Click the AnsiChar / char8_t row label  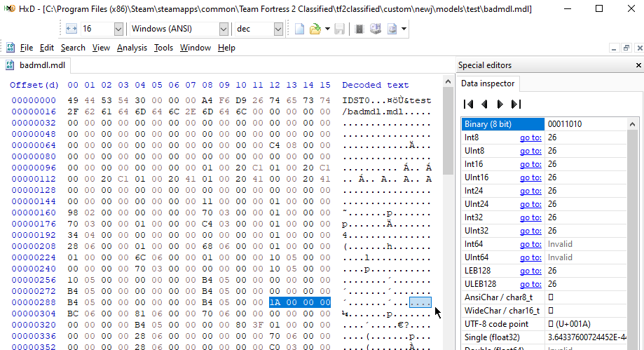(499, 297)
